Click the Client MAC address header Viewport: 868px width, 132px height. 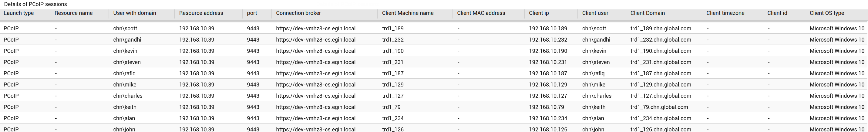point(481,13)
